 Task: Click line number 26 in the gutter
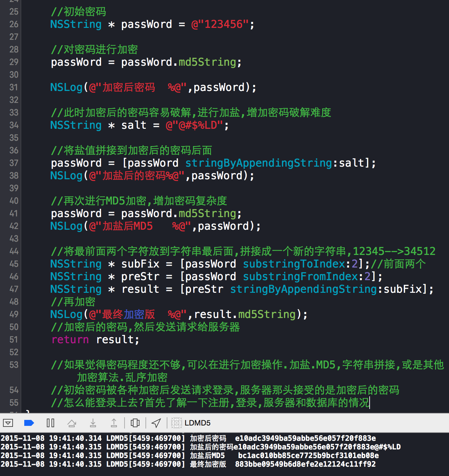coord(14,24)
